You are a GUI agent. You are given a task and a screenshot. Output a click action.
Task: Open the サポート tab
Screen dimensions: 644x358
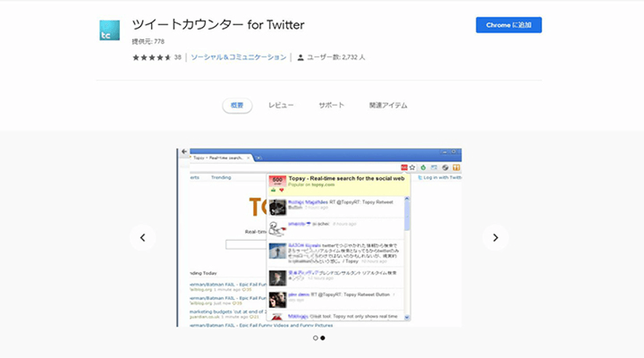click(331, 106)
